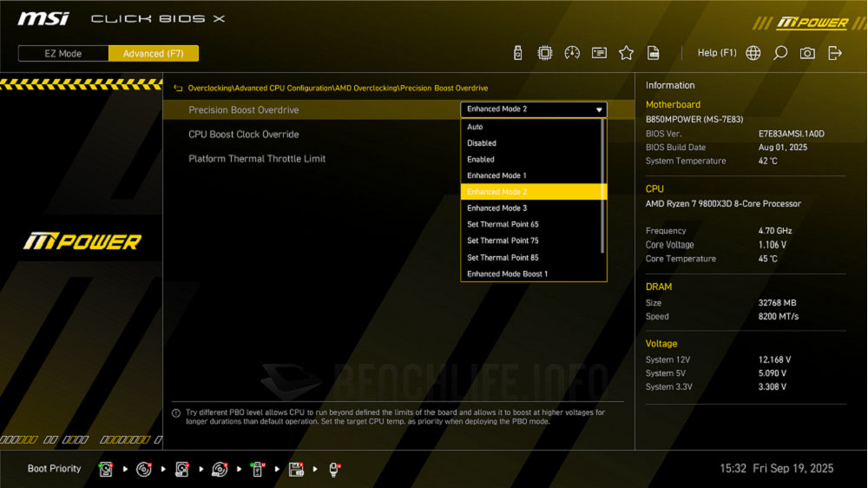868x488 pixels.
Task: Click the MPOWER logo in left panel
Action: click(82, 241)
